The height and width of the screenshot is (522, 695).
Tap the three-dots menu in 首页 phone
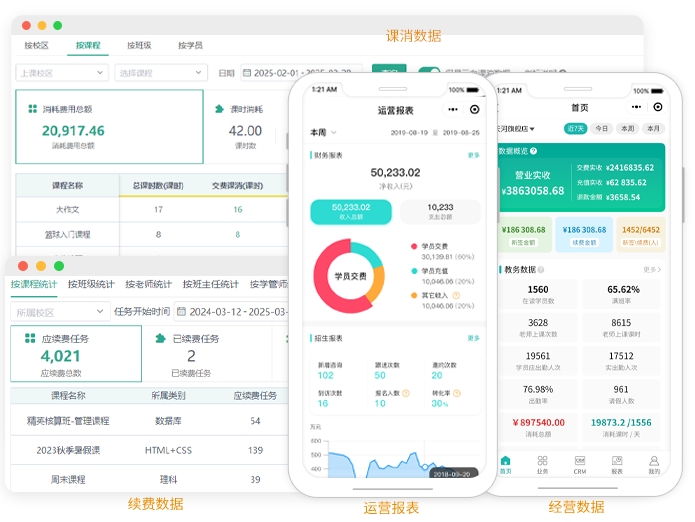click(x=636, y=107)
